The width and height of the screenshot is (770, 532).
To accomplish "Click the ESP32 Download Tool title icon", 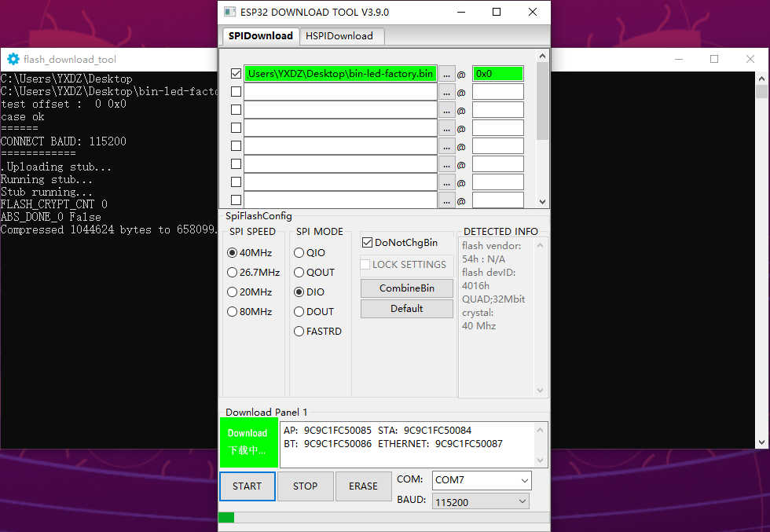I will pos(229,12).
